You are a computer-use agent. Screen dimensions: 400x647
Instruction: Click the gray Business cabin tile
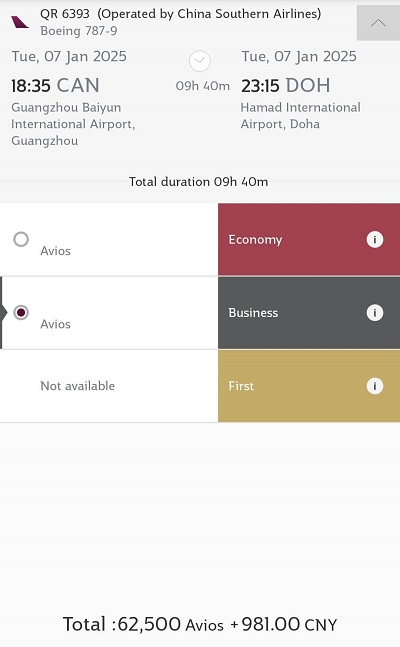point(309,313)
